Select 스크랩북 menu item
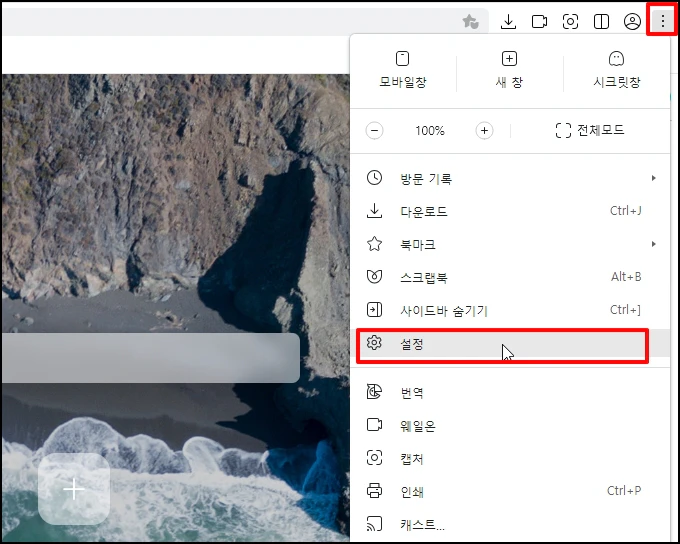This screenshot has width=680, height=544. click(x=510, y=277)
